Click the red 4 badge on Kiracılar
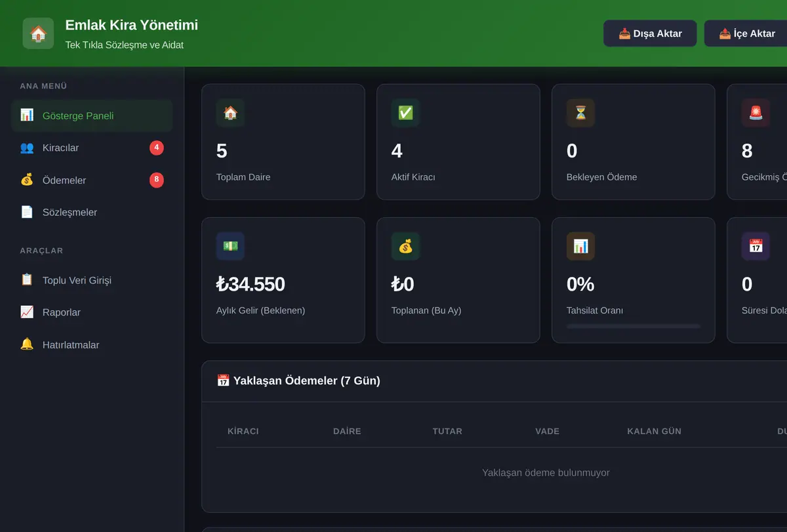Image resolution: width=787 pixels, height=532 pixels. tap(156, 148)
